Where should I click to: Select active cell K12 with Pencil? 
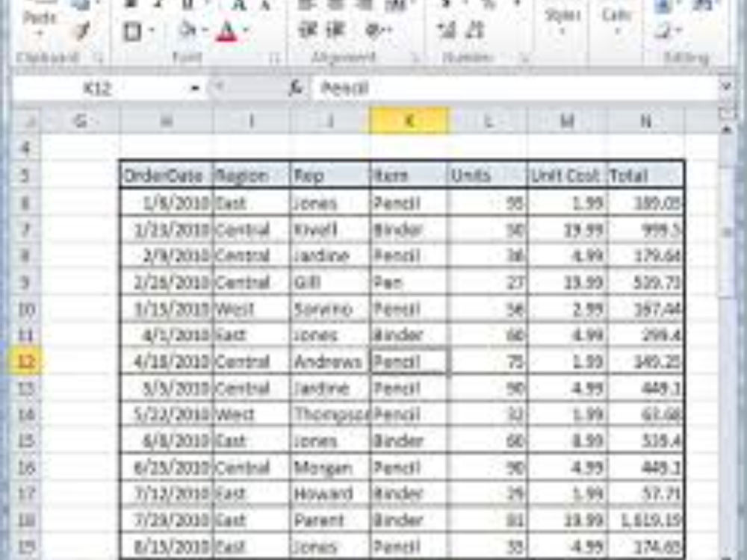click(x=409, y=361)
